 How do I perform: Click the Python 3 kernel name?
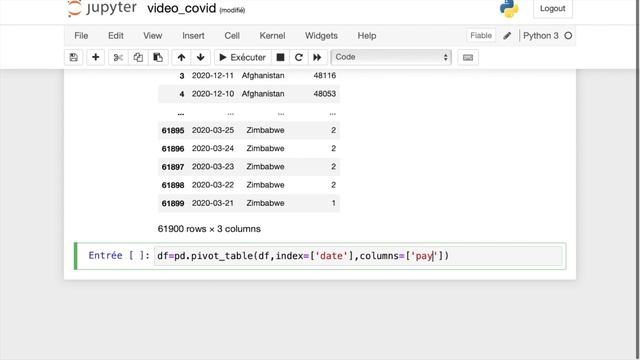pyautogui.click(x=540, y=36)
